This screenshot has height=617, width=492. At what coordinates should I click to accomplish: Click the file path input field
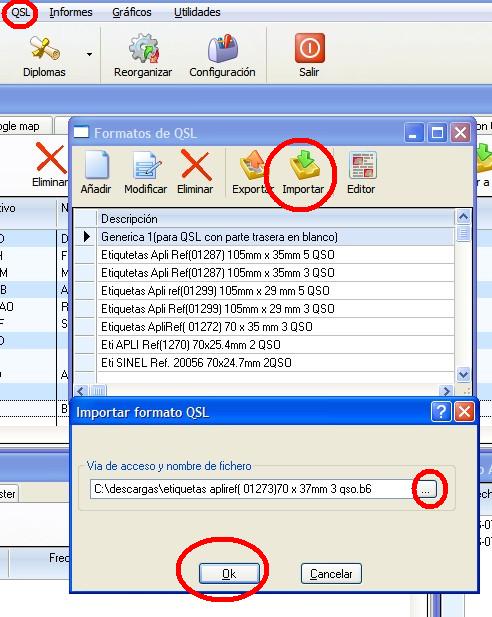[x=252, y=489]
